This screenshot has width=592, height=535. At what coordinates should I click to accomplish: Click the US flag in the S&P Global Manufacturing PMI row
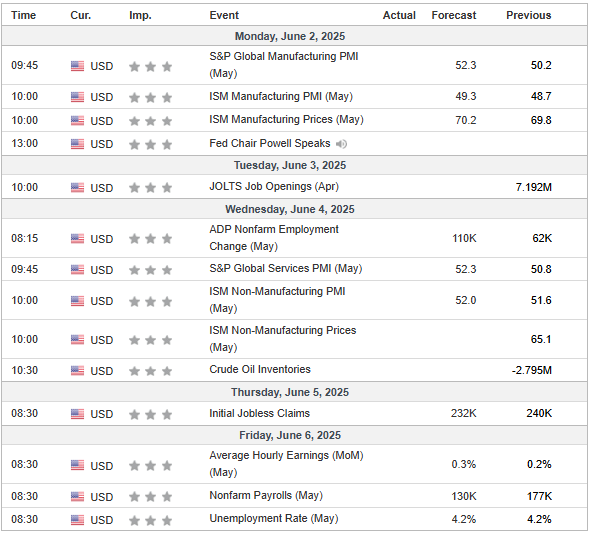[x=77, y=66]
